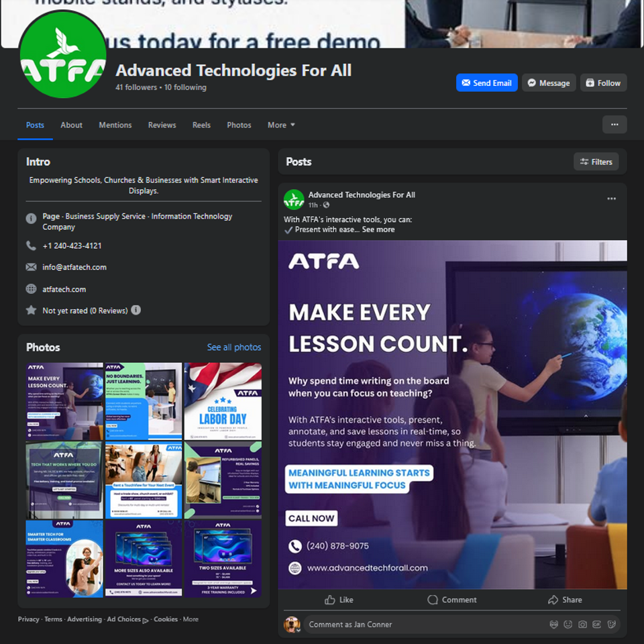Open the Make Every Lesson Count photo thumbnail
644x644 pixels.
pyautogui.click(x=64, y=401)
